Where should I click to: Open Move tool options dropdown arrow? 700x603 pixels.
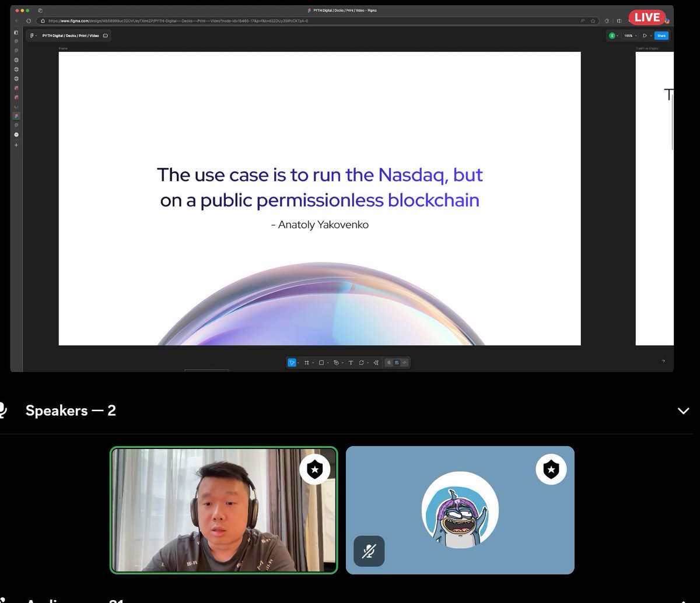298,363
